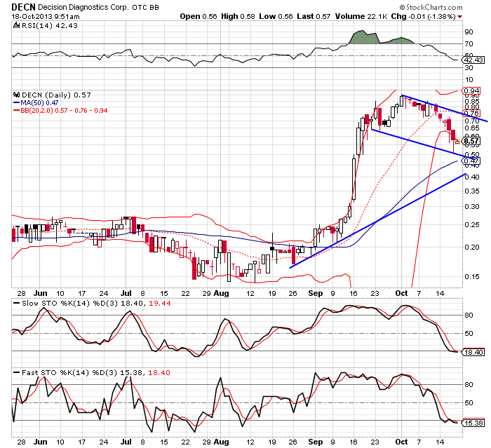Click the Chg -0.01 (-1.38%) value
Image resolution: width=491 pixels, height=448 pixels.
click(x=424, y=16)
